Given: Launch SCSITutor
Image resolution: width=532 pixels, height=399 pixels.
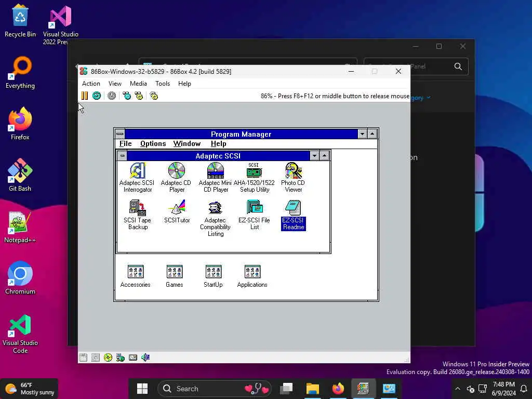Looking at the screenshot, I should [x=177, y=211].
